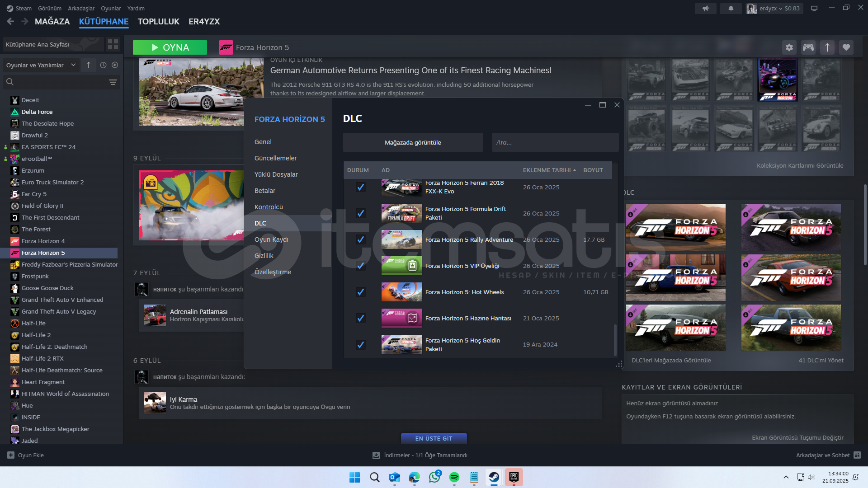Screen dimensions: 868x488
Task: Uncheck Forza Horizon 5: Hot Wheels DLC
Action: coord(360,292)
